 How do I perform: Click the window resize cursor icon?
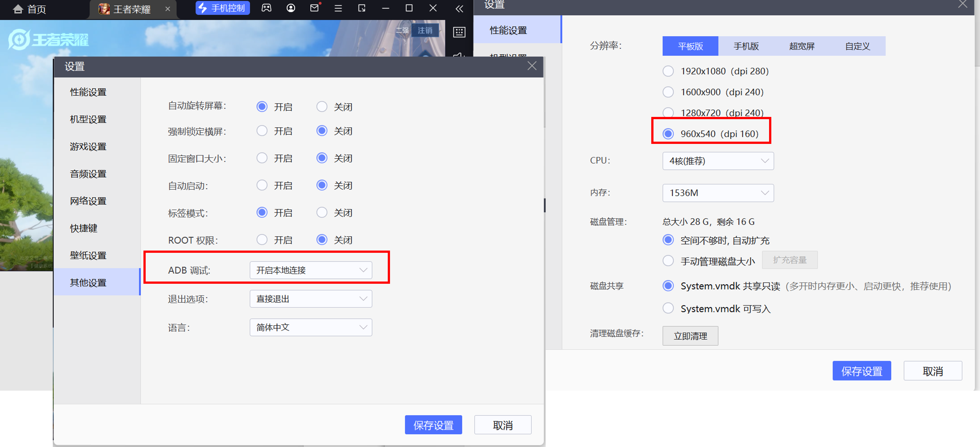tap(361, 8)
